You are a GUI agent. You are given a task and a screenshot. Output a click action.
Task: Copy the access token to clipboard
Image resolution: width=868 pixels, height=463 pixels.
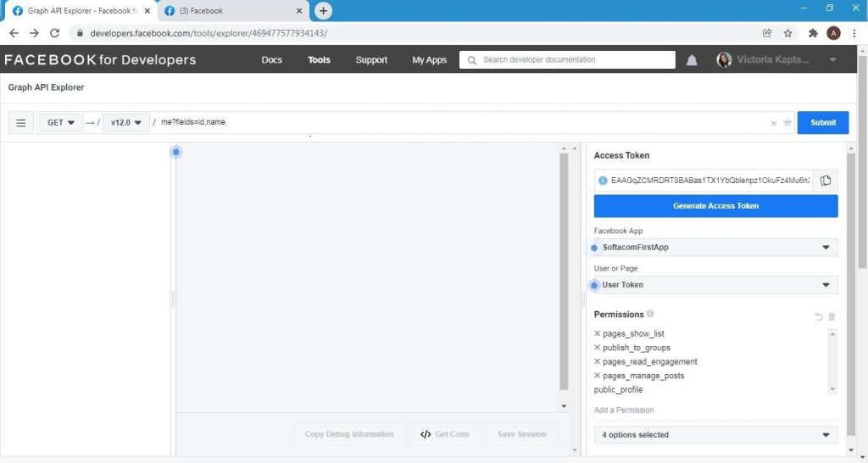point(826,181)
